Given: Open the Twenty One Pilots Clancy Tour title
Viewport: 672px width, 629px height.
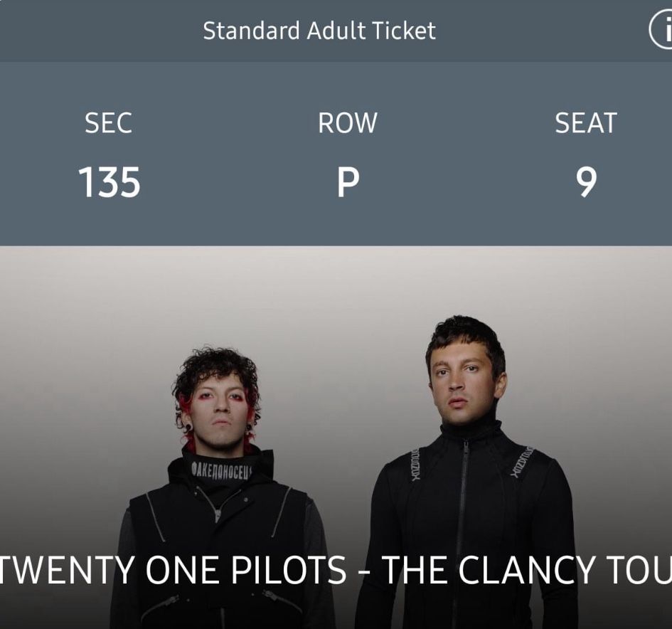Looking at the screenshot, I should pyautogui.click(x=336, y=570).
